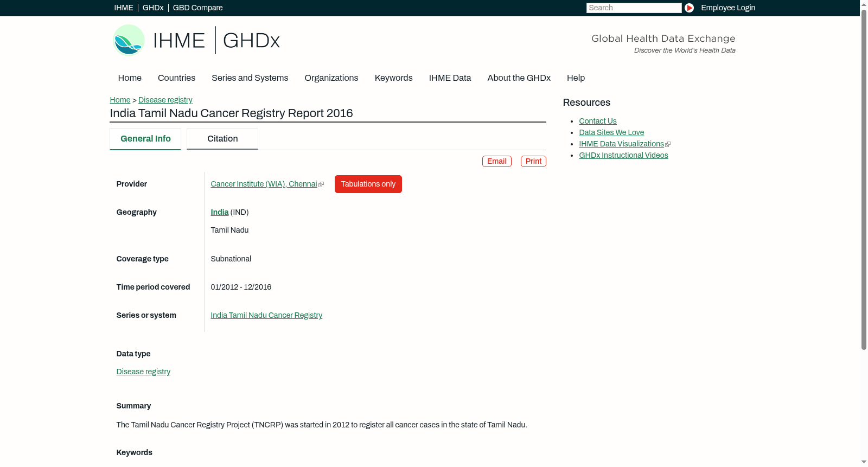The height and width of the screenshot is (467, 868).
Task: Open the Countries menu item
Action: pyautogui.click(x=176, y=78)
